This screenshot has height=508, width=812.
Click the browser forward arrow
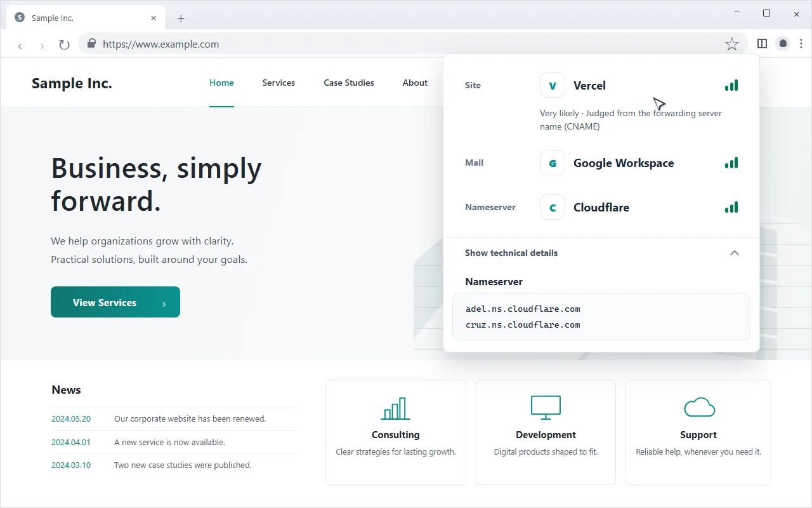coord(42,45)
